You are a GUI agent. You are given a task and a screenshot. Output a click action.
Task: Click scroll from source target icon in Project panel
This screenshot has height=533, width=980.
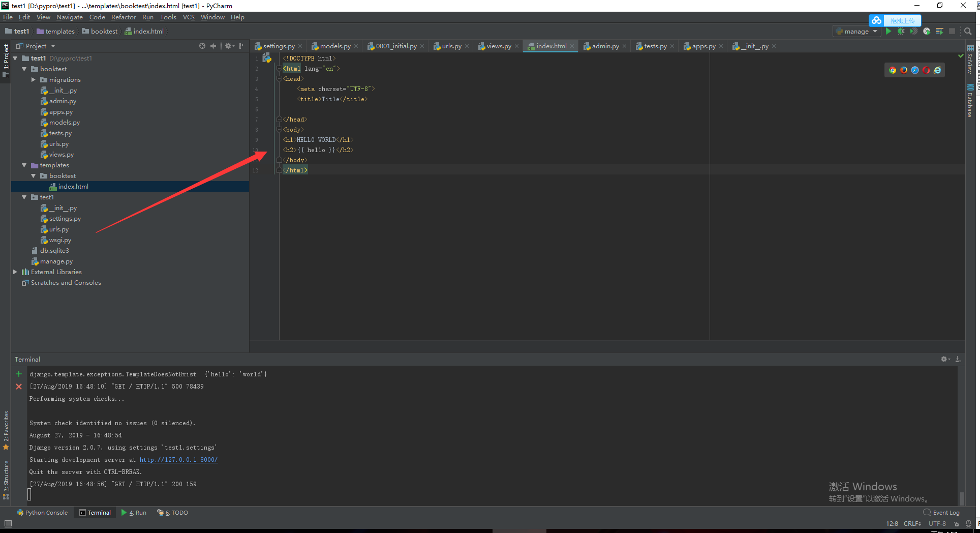(202, 46)
